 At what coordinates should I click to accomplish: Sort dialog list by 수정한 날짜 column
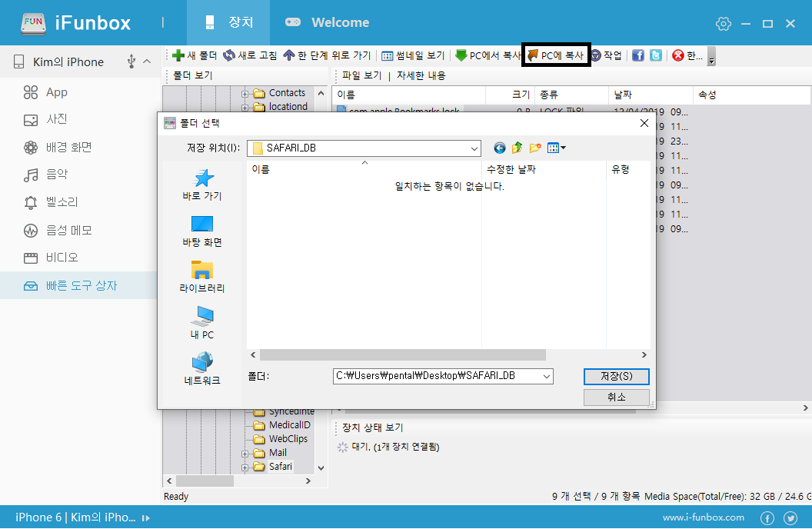click(x=544, y=169)
